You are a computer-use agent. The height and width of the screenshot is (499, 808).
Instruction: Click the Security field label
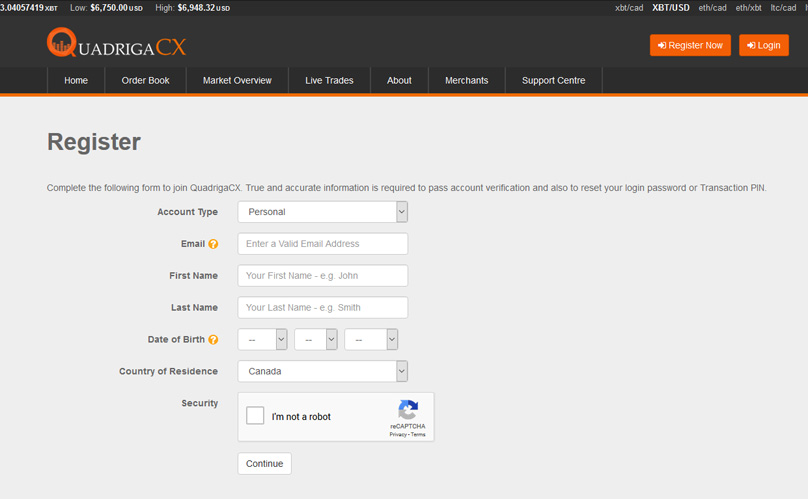tap(199, 403)
